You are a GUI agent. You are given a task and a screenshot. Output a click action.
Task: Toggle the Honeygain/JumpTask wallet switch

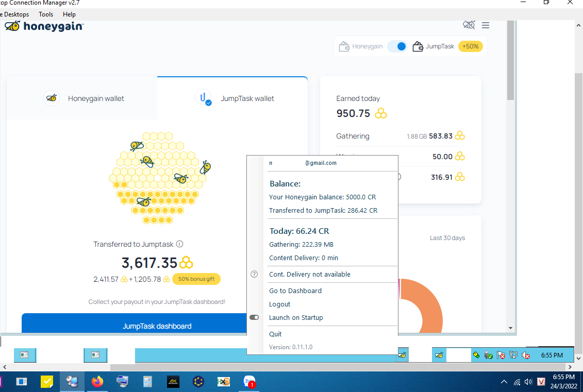[x=397, y=46]
